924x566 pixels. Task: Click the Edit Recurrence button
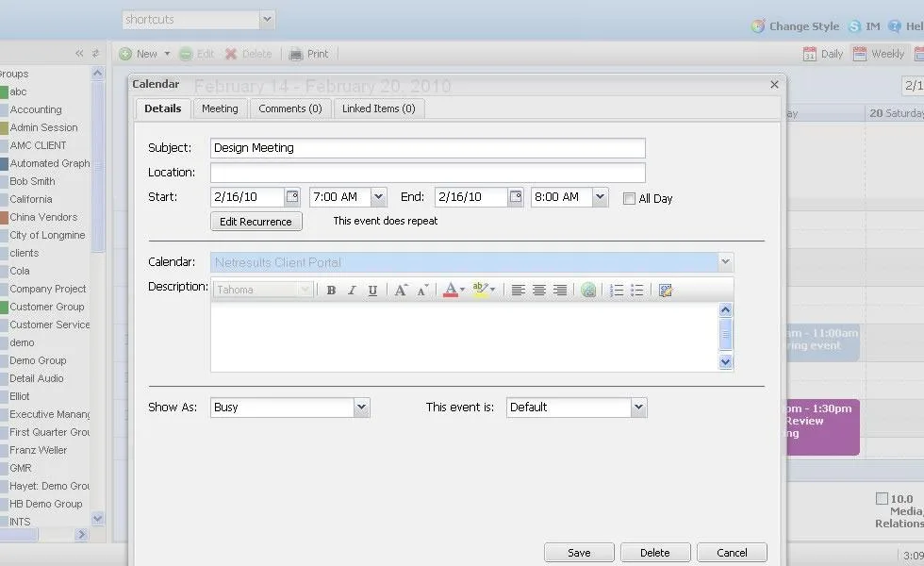click(x=256, y=222)
